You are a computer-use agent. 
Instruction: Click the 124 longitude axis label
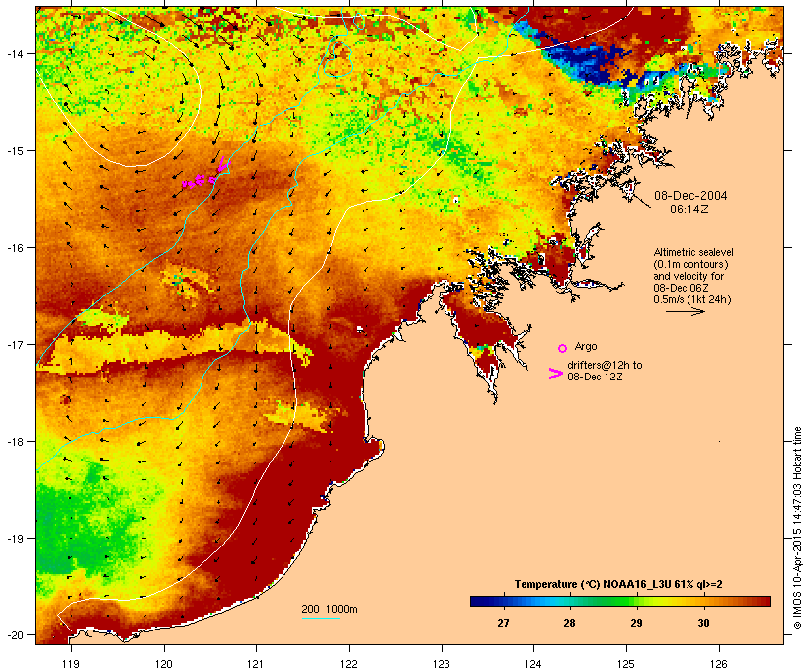tap(533, 664)
